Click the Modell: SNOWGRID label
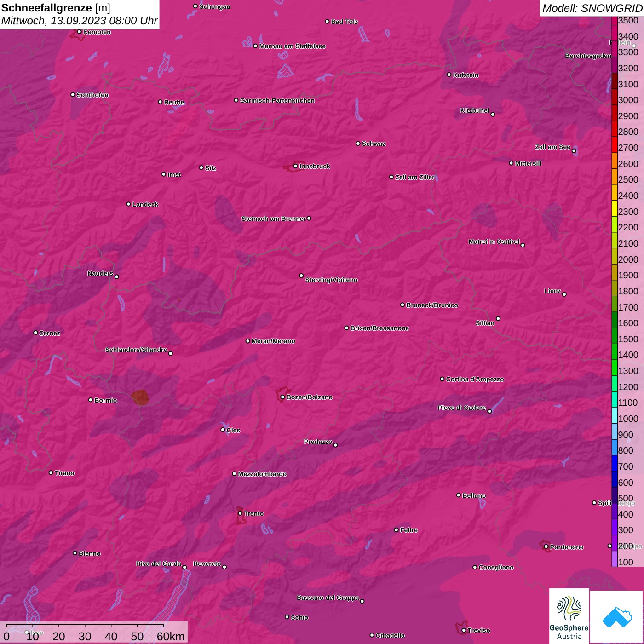Screen dimensions: 644x644 pyautogui.click(x=592, y=8)
